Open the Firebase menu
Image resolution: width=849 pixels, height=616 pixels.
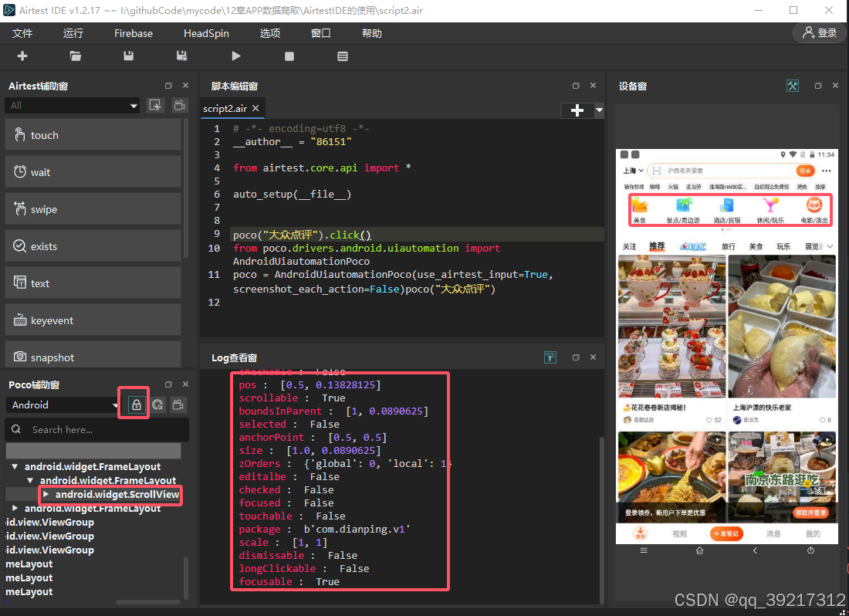(x=134, y=33)
